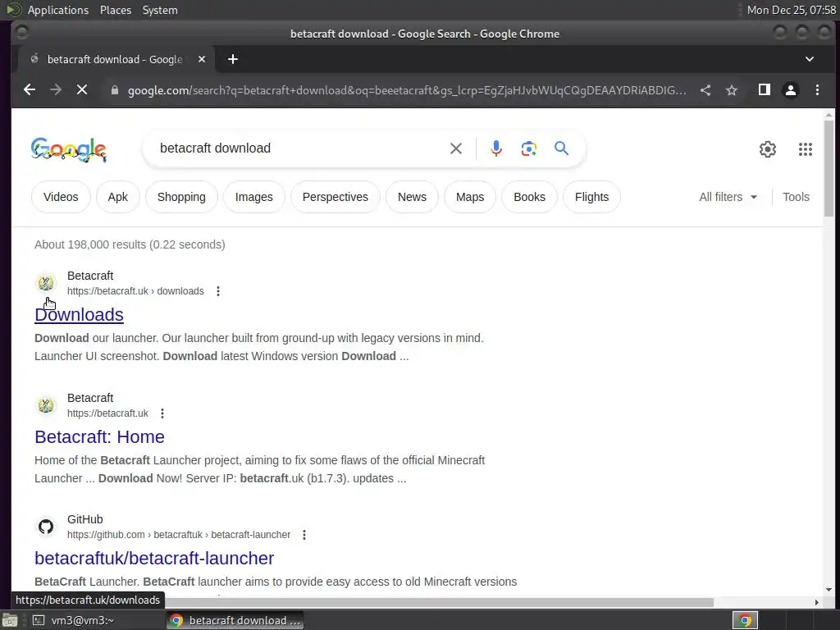Filter results by Images
Screen dimensions: 840x630
pos(254,197)
